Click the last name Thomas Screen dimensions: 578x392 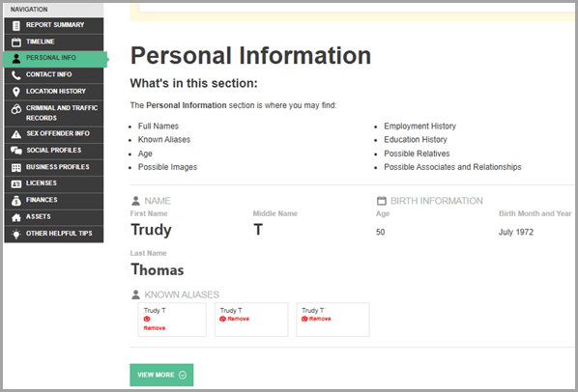click(158, 269)
